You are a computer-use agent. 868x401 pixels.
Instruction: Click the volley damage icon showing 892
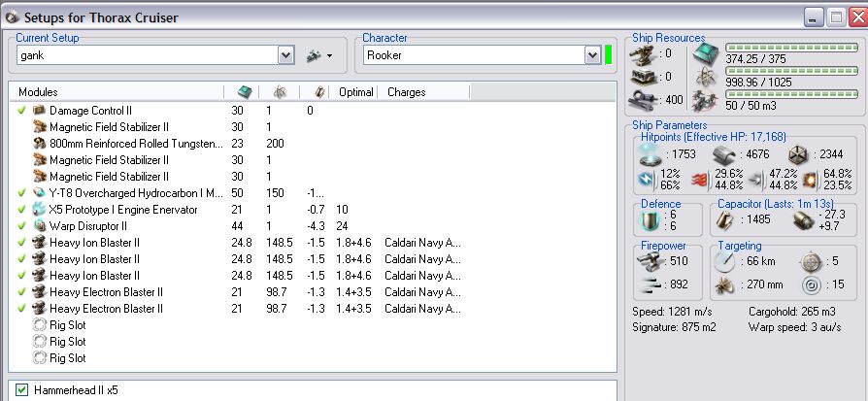coord(650,284)
